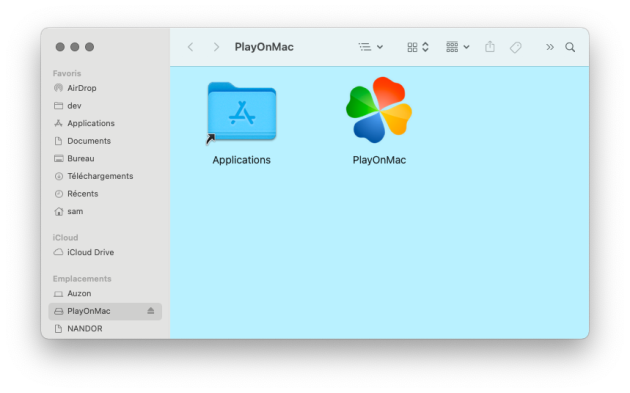Viewport: 630px width, 393px height.
Task: Open the list view options dropdown
Action: pos(370,47)
